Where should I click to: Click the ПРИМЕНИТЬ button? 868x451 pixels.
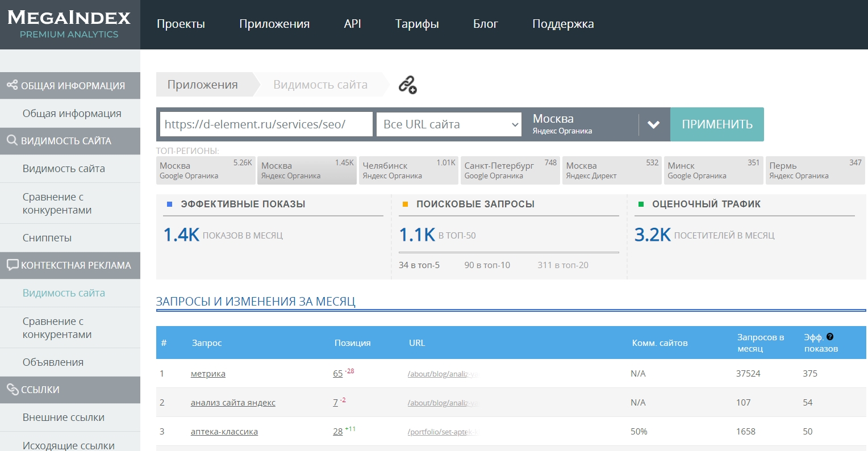tap(717, 124)
